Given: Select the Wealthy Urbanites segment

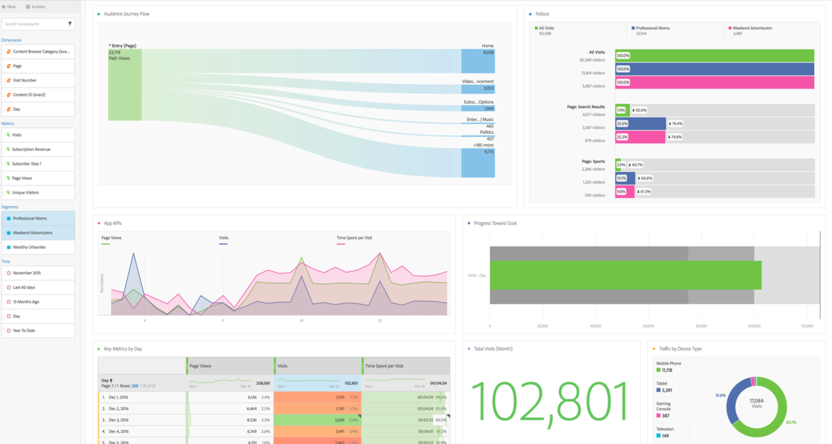Looking at the screenshot, I should tap(38, 247).
